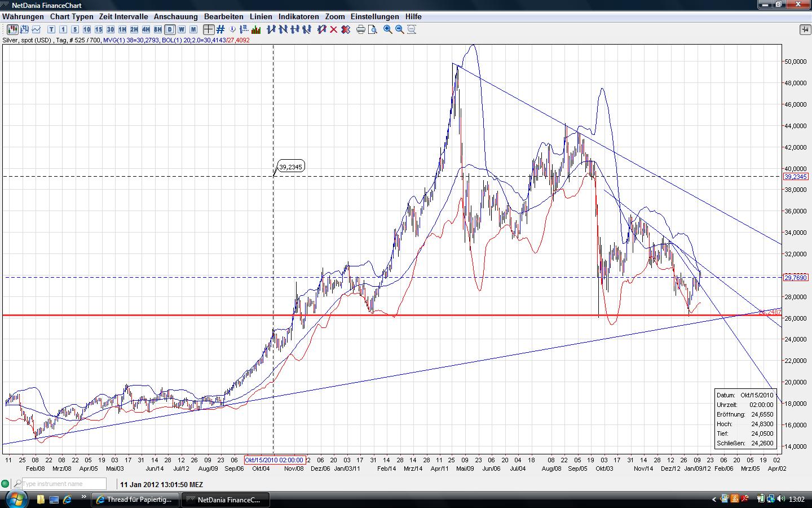Viewport: 812px width, 508px height.
Task: Expand the taskbar quick launch chevron
Action: click(84, 497)
